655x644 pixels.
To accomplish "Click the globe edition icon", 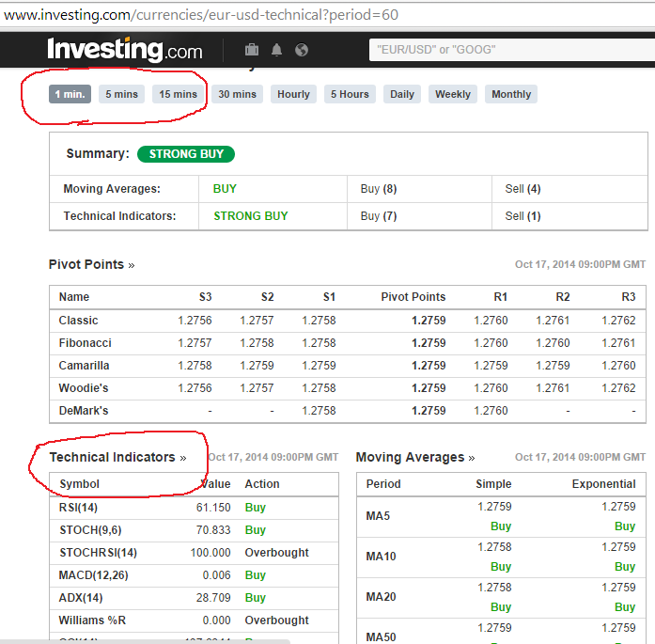I will 302,50.
